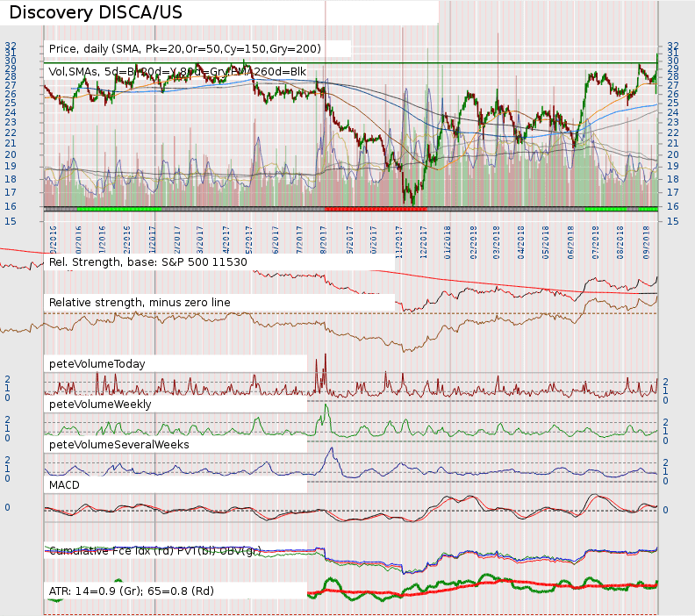Click the red segment of the trend bar

pyautogui.click(x=376, y=208)
